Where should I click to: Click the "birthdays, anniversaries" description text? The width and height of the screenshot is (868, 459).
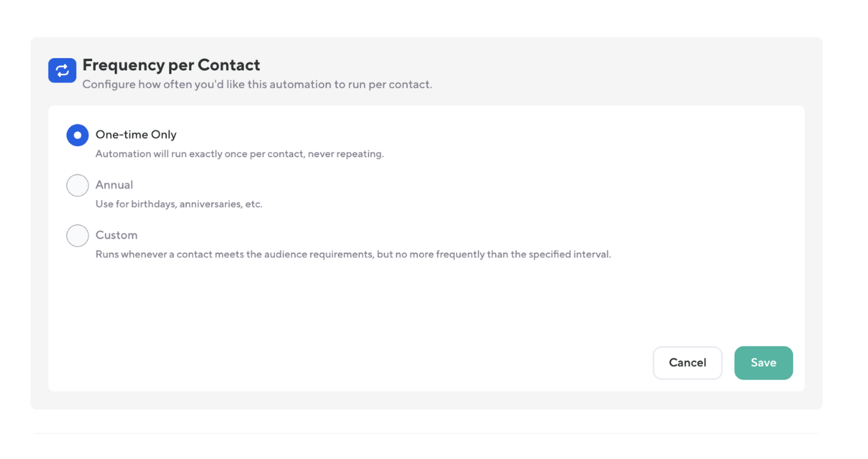point(179,204)
